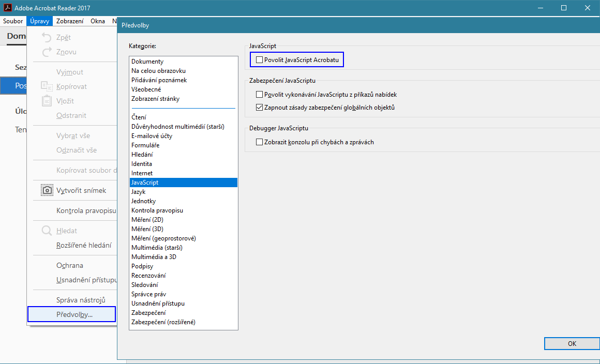600x364 pixels.
Task: Select Usnadnění přístupu category in list
Action: pyautogui.click(x=183, y=304)
